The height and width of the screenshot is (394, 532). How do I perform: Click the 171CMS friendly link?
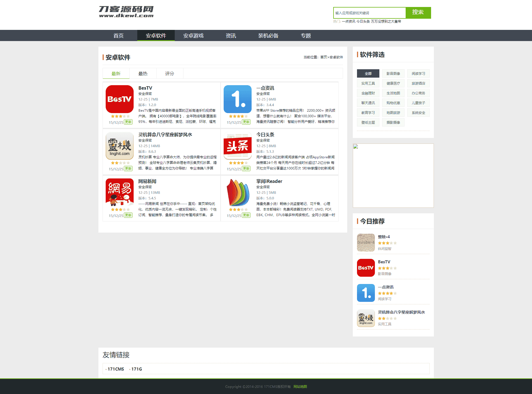pos(116,369)
